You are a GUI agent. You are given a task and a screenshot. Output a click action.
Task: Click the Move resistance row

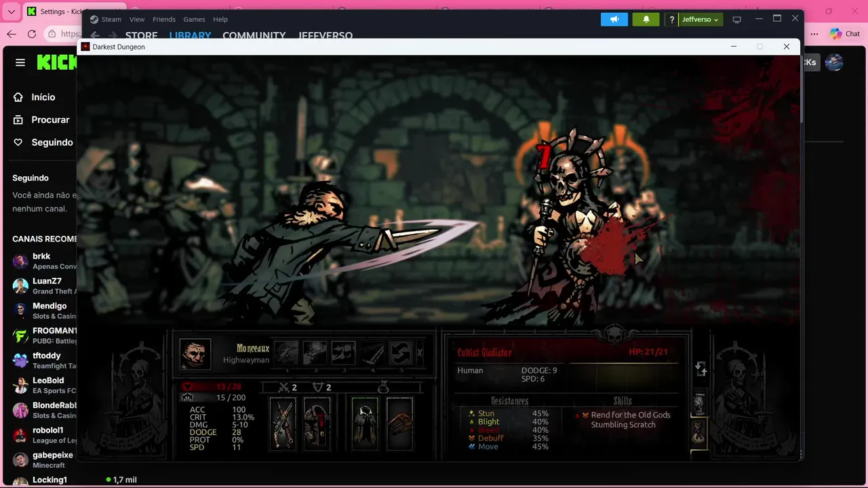(x=509, y=446)
